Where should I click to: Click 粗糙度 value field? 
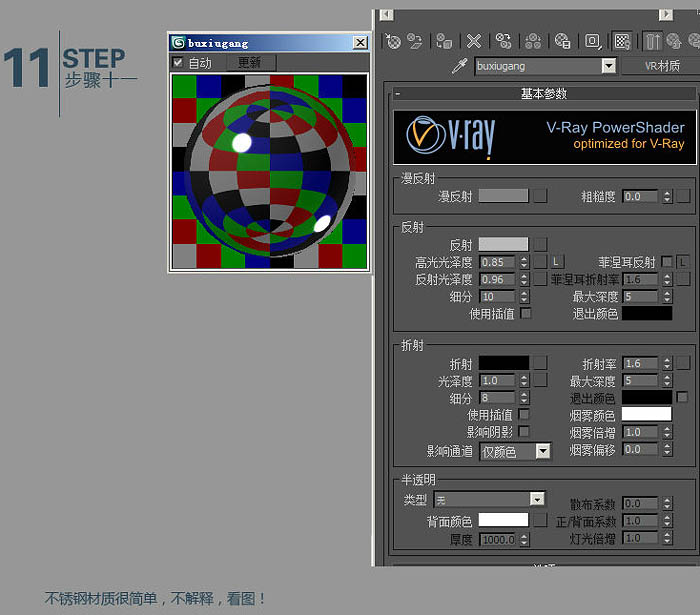640,196
